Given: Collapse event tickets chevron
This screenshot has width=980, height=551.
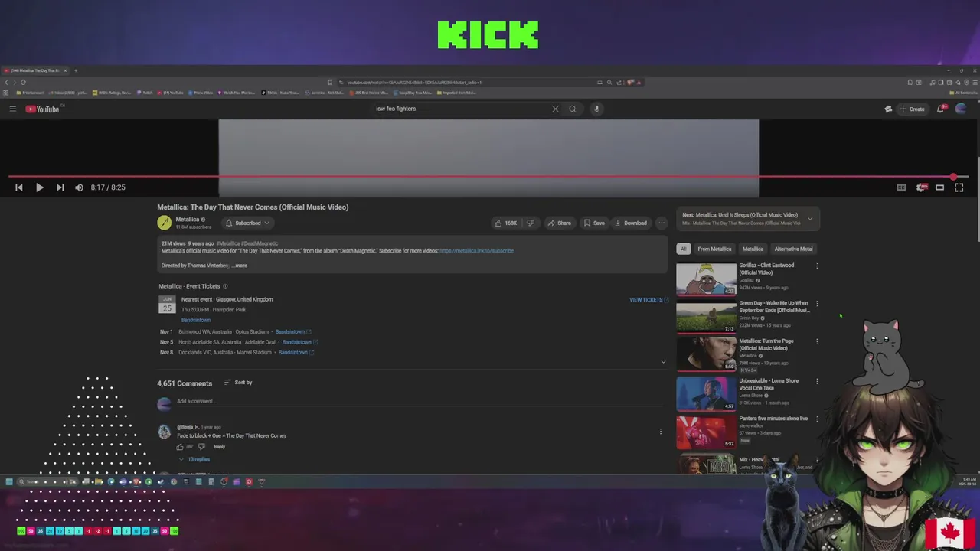Looking at the screenshot, I should pyautogui.click(x=663, y=362).
